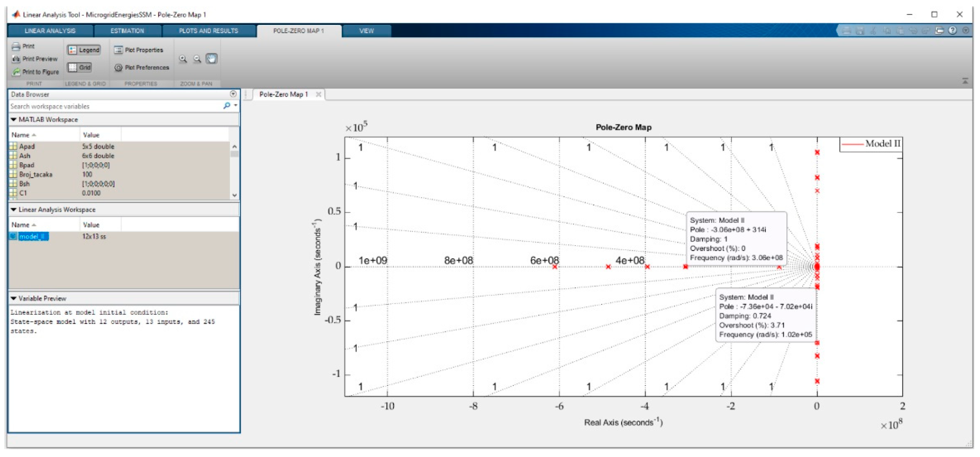Click the Model II red legend line
Image resolution: width=980 pixels, height=457 pixels.
point(852,144)
